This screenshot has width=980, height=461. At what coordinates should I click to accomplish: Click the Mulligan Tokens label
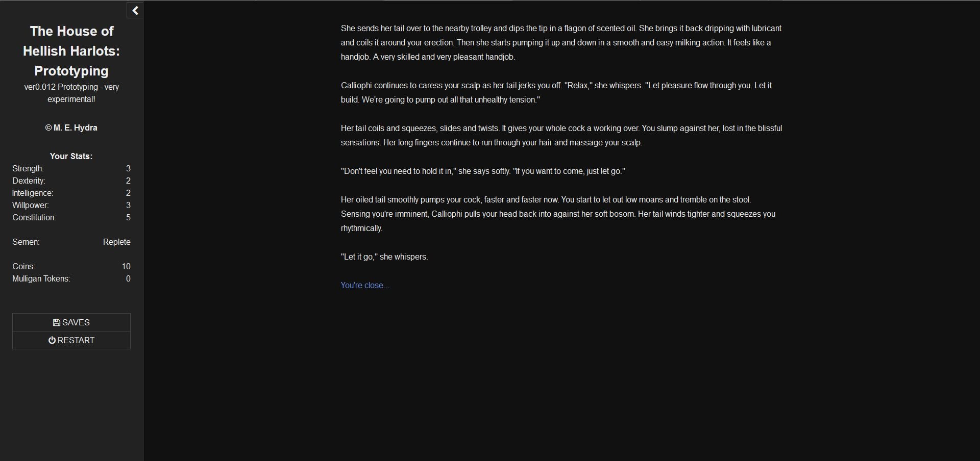(41, 278)
